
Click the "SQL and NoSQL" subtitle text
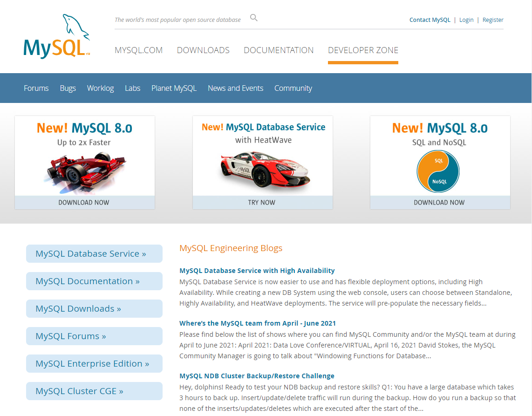[x=439, y=143]
